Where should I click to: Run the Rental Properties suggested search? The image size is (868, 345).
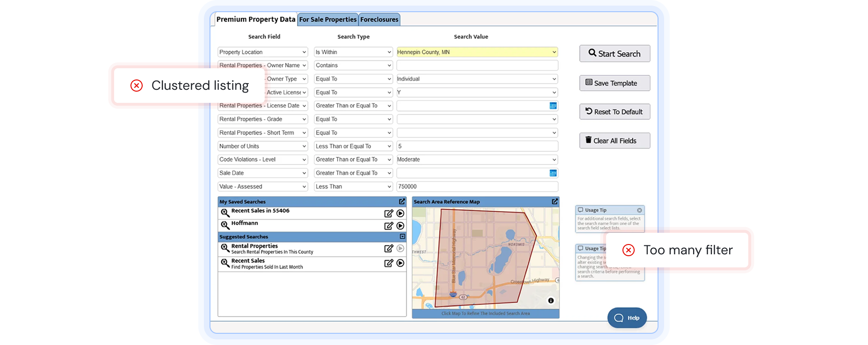pos(400,249)
